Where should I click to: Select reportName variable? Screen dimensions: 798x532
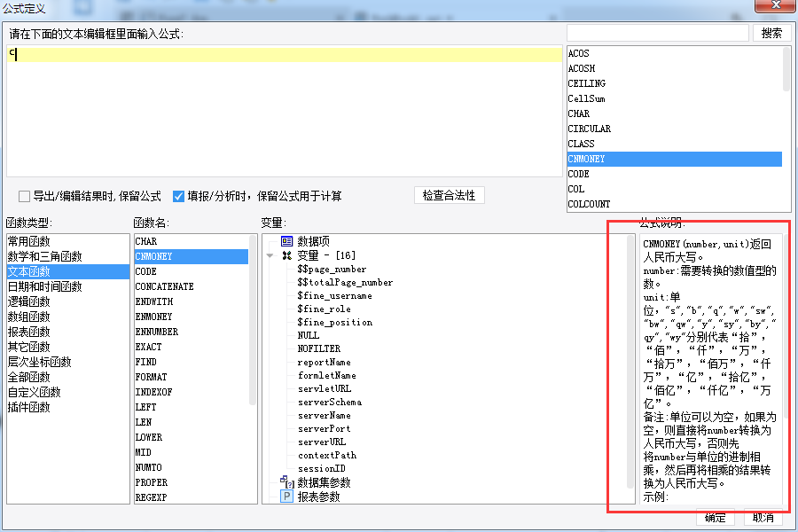tap(325, 362)
